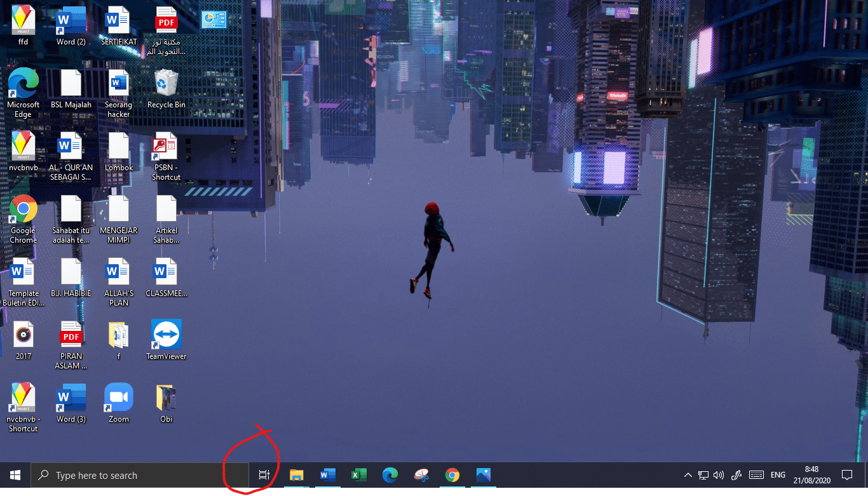Select the 'nvcbnvb - Shortcut' desktop icon
868x496 pixels.
click(24, 407)
